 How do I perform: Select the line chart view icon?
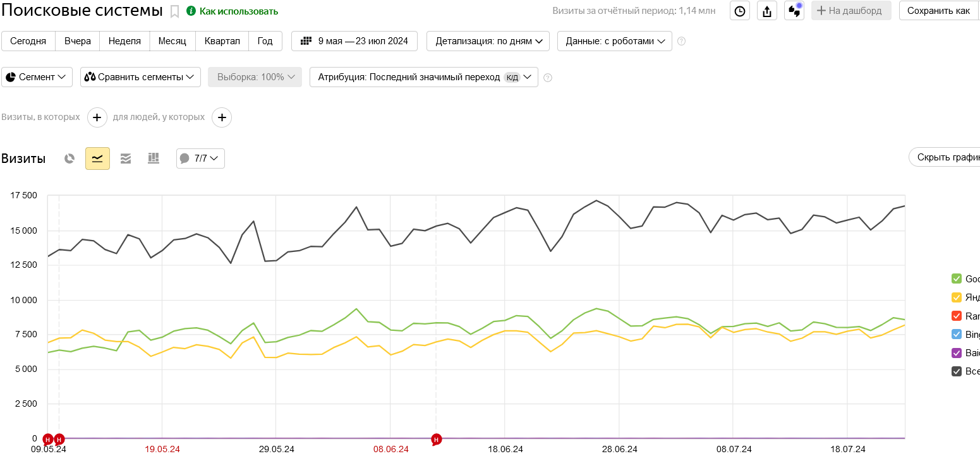[x=97, y=159]
